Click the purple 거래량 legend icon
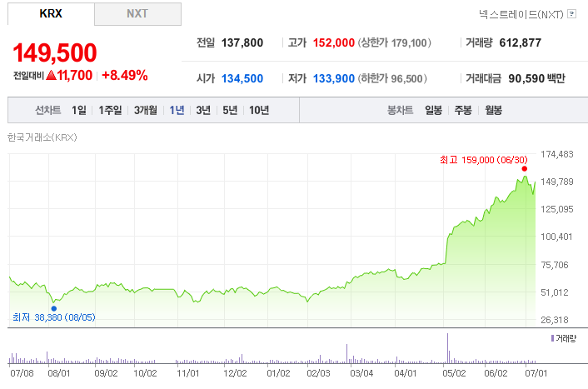The height and width of the screenshot is (389, 588). (x=552, y=338)
